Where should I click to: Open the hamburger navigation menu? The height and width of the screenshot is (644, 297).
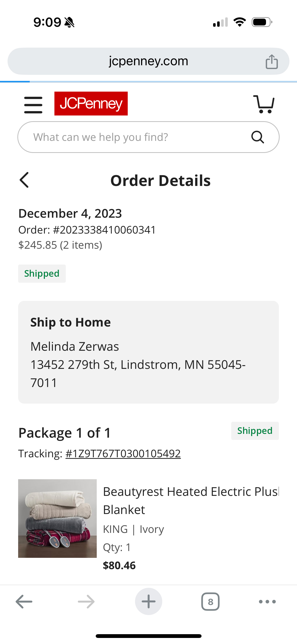[x=33, y=105]
